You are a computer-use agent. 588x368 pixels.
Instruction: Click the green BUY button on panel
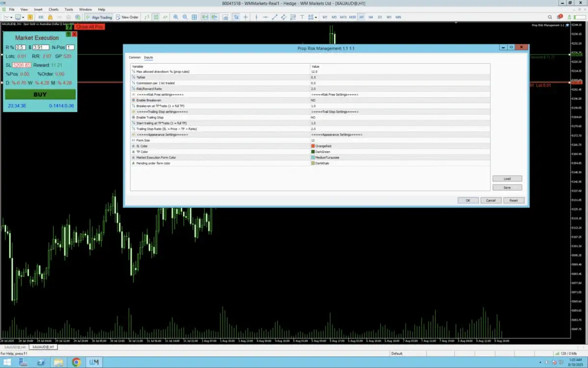click(40, 94)
